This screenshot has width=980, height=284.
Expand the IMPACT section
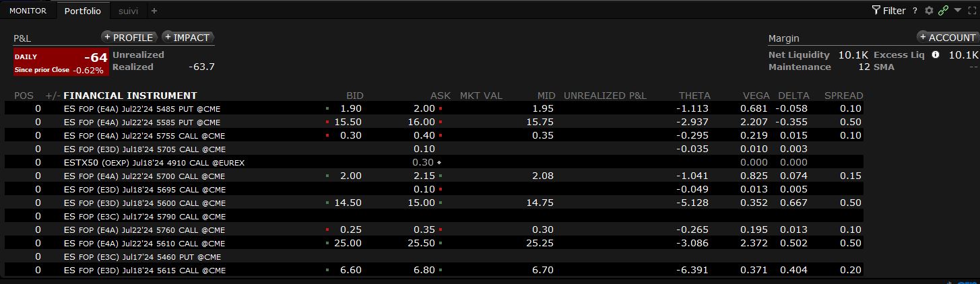[x=187, y=38]
